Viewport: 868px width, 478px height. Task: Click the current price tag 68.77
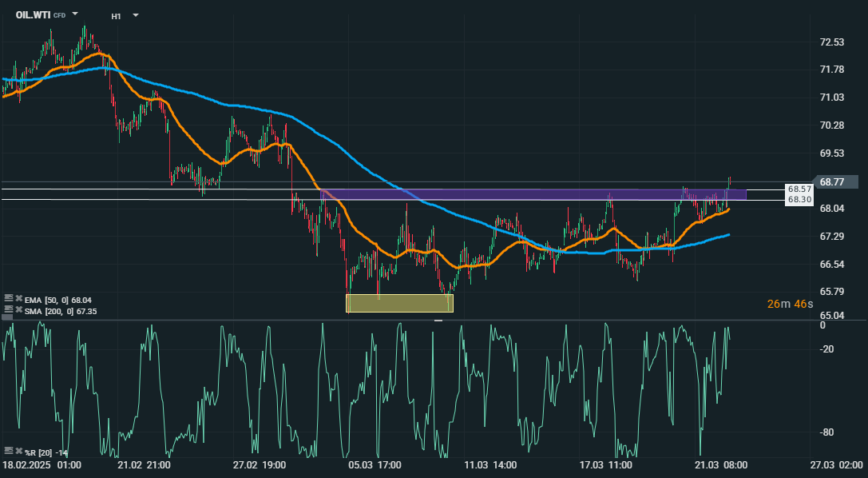(833, 181)
